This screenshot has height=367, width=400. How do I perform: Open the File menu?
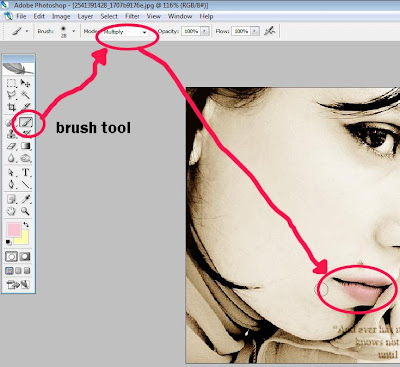pyautogui.click(x=21, y=16)
